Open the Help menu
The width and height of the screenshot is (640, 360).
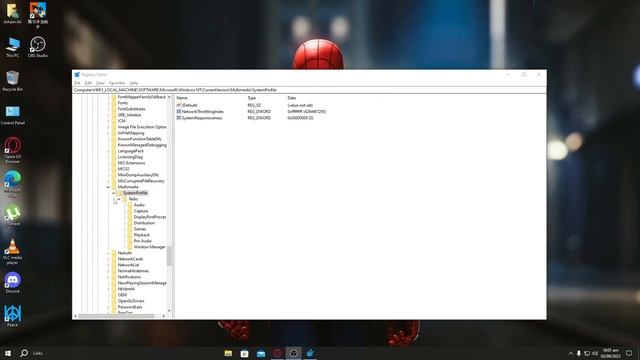point(133,83)
